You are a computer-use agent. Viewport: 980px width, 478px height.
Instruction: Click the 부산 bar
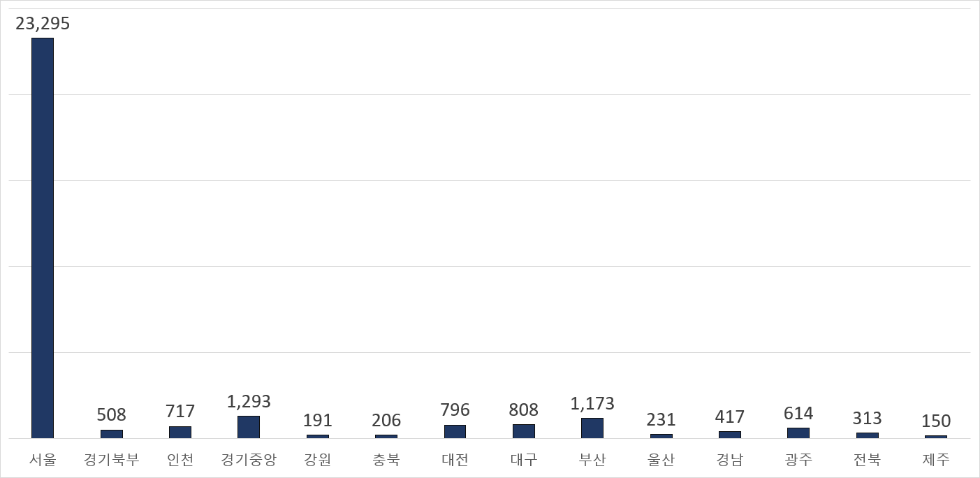point(592,428)
